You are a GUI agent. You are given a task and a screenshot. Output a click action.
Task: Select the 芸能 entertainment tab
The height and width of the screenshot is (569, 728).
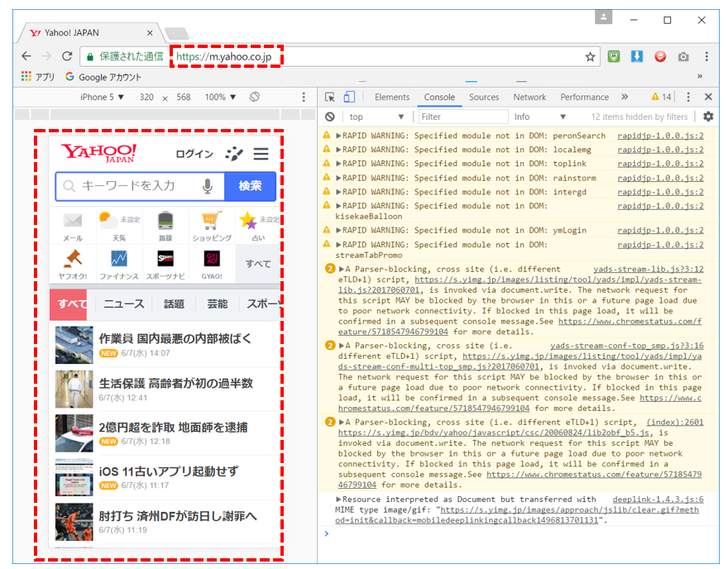coord(217,304)
